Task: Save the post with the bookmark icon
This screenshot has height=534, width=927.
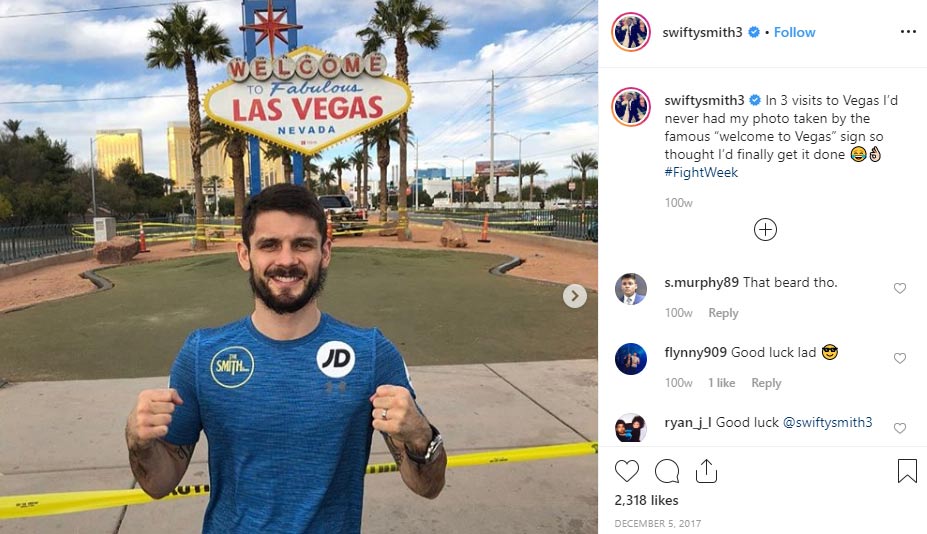Action: pyautogui.click(x=907, y=471)
